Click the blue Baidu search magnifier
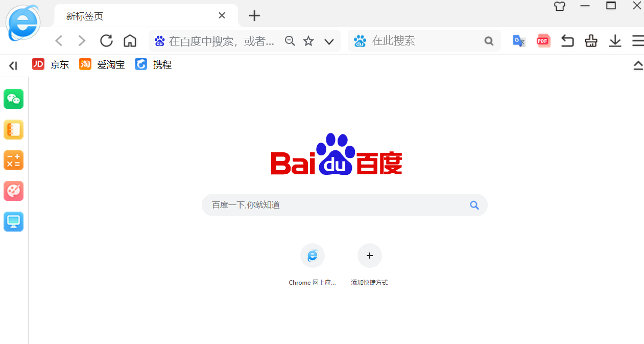644x344 pixels. click(x=474, y=205)
